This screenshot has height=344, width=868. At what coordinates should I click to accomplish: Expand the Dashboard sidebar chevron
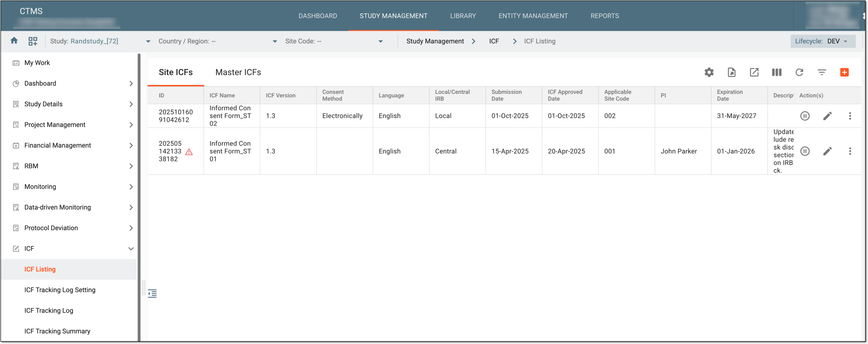[131, 84]
